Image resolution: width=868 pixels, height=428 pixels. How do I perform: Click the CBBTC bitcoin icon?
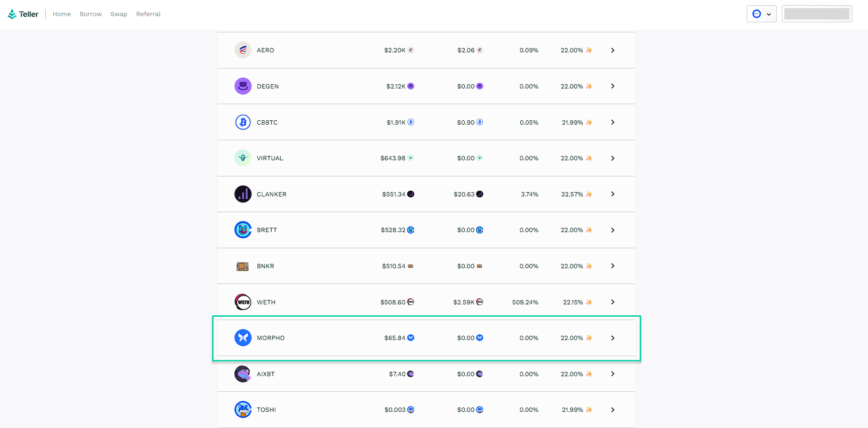pyautogui.click(x=243, y=122)
